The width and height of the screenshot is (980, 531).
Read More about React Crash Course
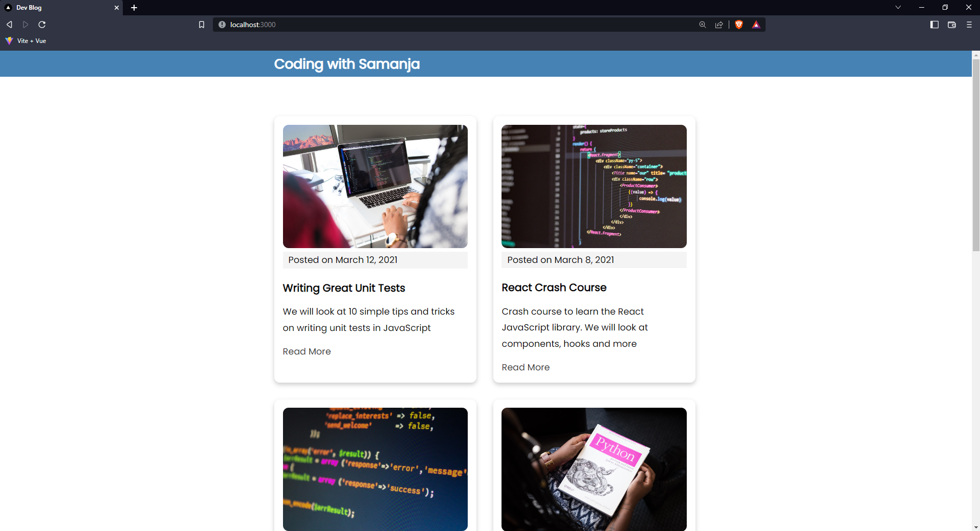point(525,367)
